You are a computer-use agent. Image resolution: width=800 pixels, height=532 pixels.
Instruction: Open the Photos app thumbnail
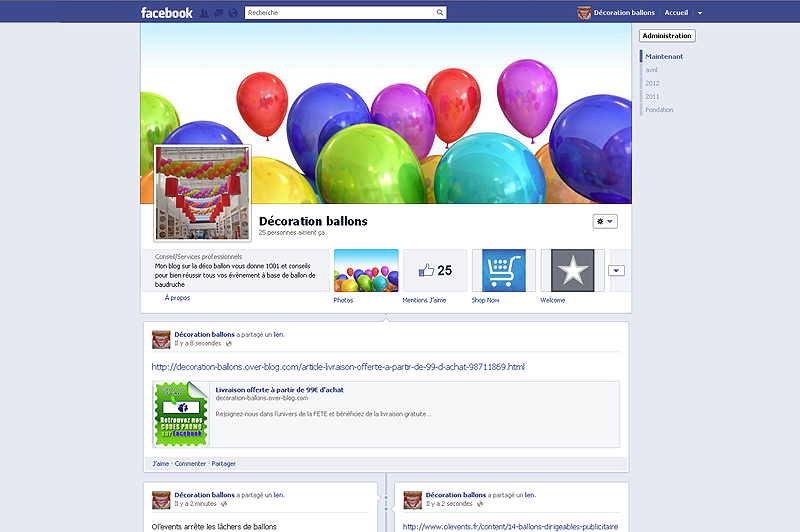[366, 270]
